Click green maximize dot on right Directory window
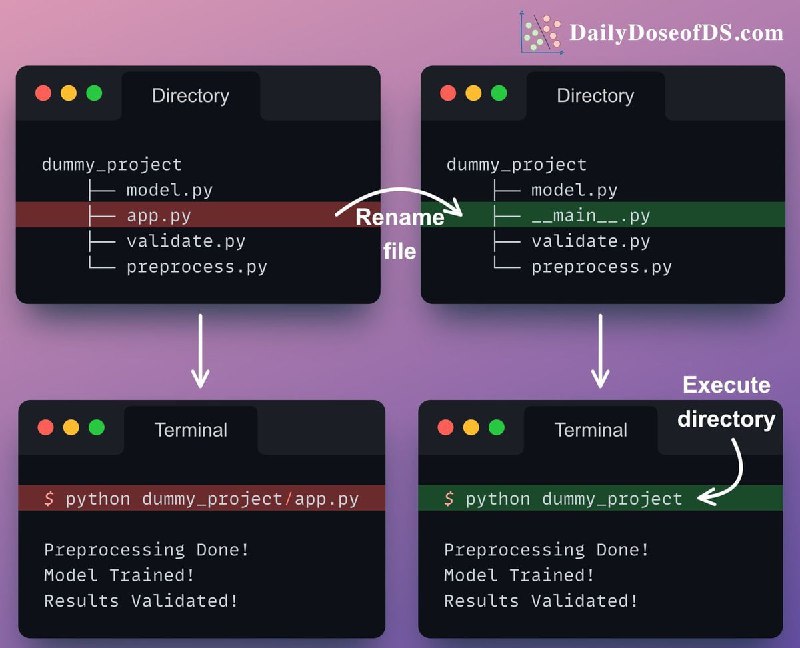Screen dimensions: 800x648 tap(499, 93)
